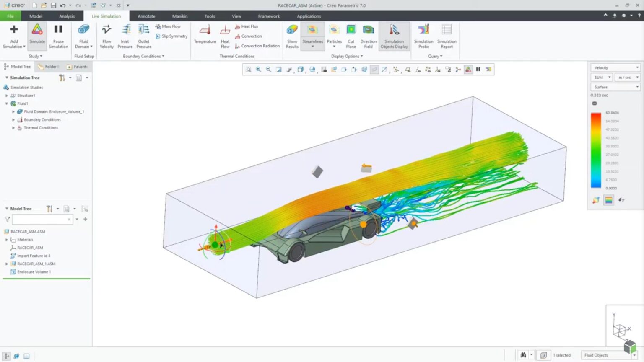
Task: Expand the Boundary Conditions tree node
Action: click(13, 119)
